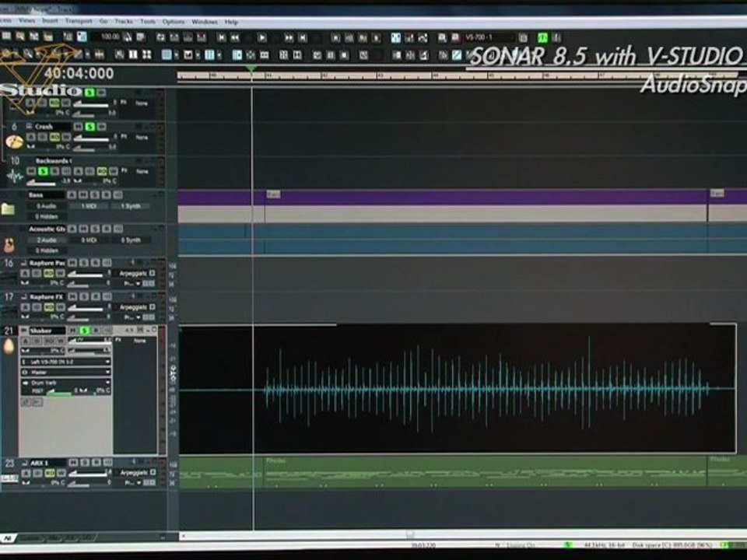Open the Tools menu
This screenshot has width=747, height=560.
pos(148,22)
